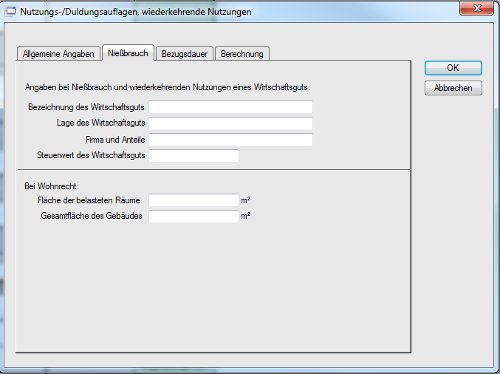This screenshot has width=500, height=374.
Task: Click the 'Firma und Anteile' label
Action: point(115,139)
